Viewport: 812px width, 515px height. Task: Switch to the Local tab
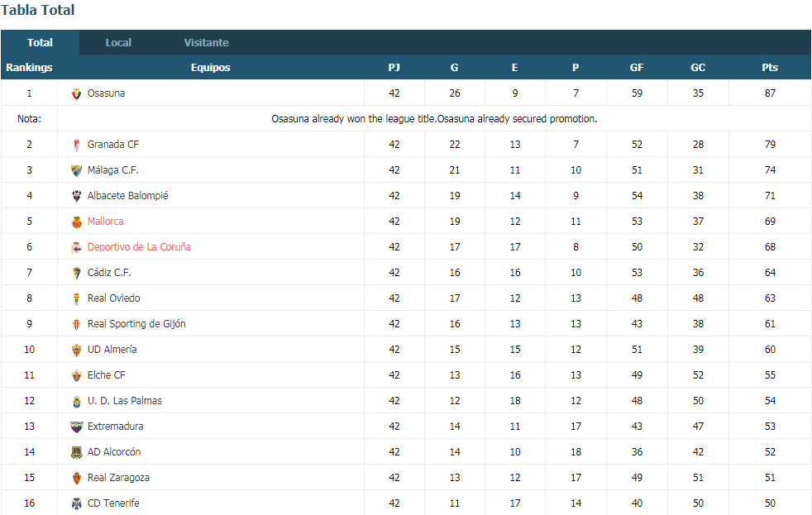pos(118,42)
